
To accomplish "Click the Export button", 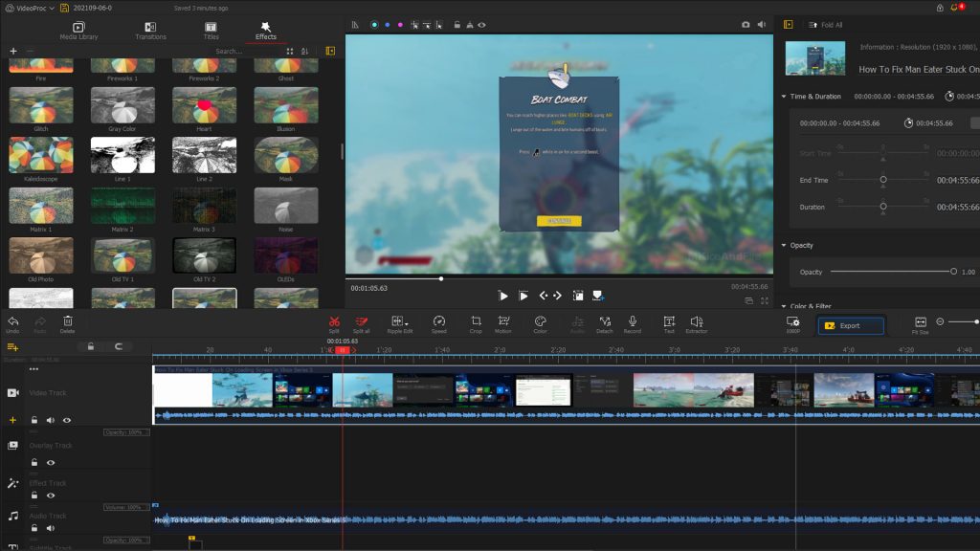I will (851, 325).
